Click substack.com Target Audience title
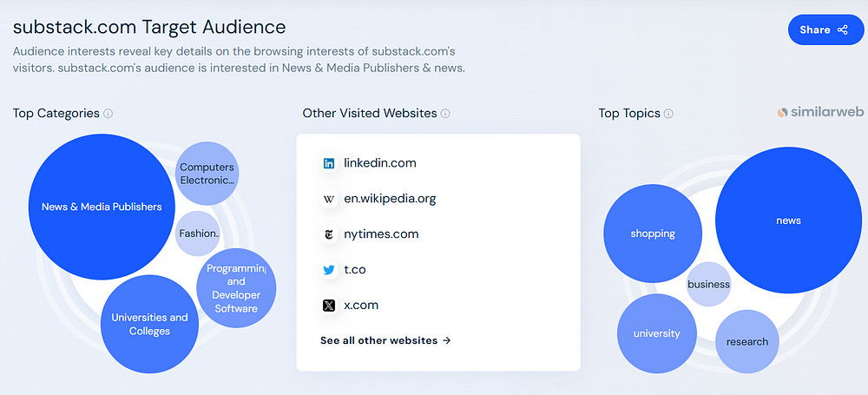Viewport: 868px width, 395px height. tap(149, 27)
